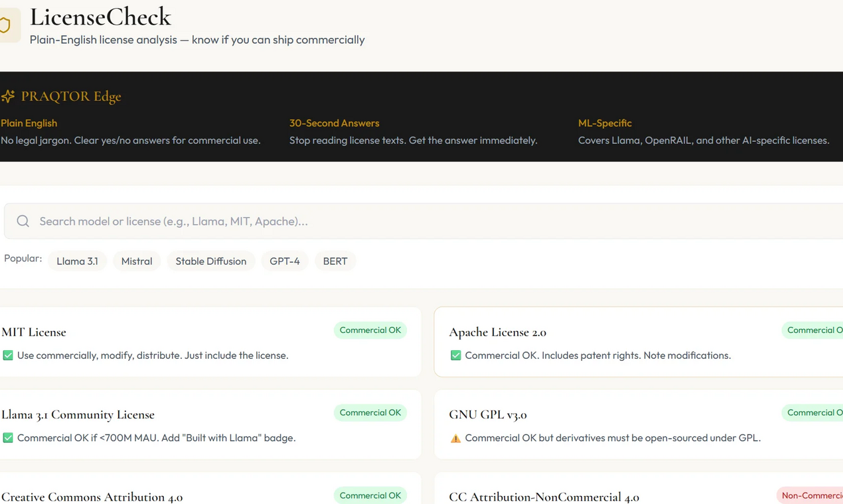The height and width of the screenshot is (504, 843).
Task: Focus the search model or license field
Action: pyautogui.click(x=423, y=221)
